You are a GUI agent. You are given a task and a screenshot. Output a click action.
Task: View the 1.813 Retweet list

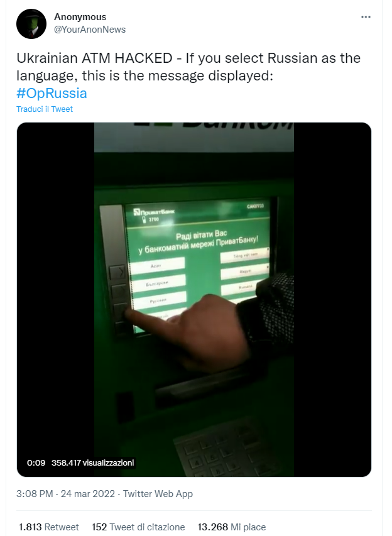pos(48,527)
